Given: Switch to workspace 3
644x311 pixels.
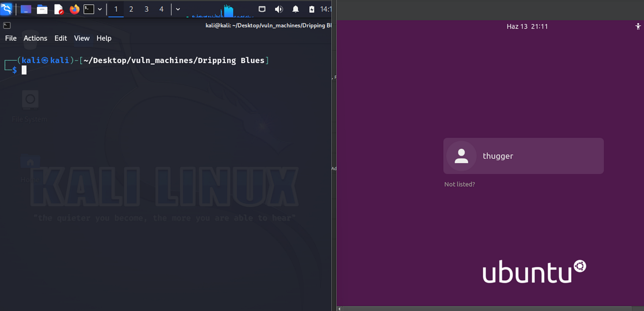Looking at the screenshot, I should pos(147,9).
